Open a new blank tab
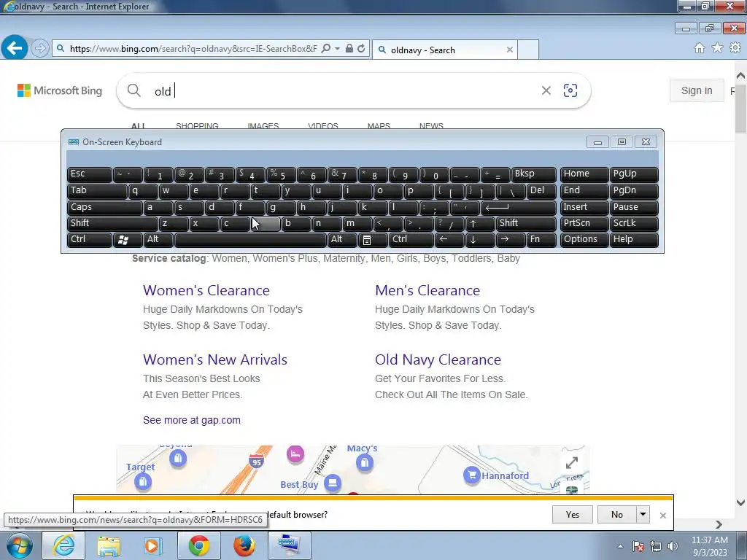The width and height of the screenshot is (747, 560). 528,50
